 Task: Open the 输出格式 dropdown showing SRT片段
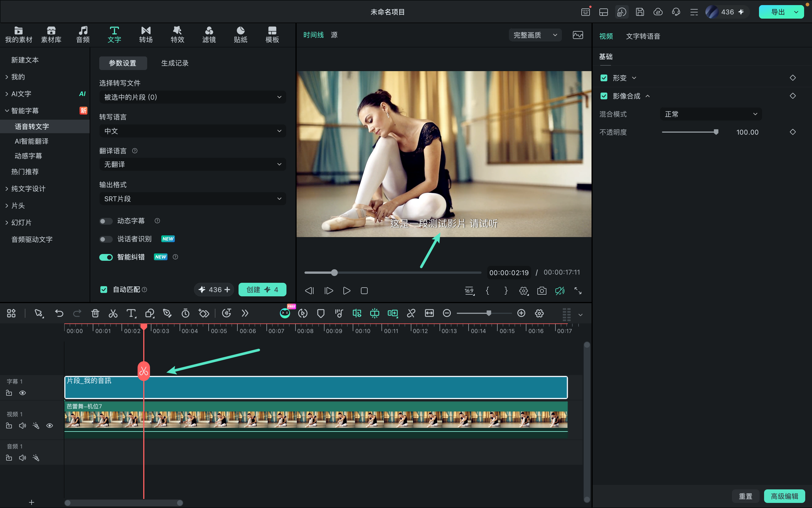[x=193, y=199]
